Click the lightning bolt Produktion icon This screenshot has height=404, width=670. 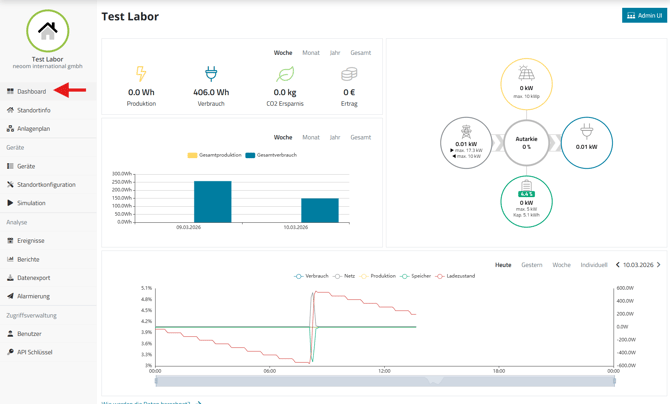coord(141,74)
